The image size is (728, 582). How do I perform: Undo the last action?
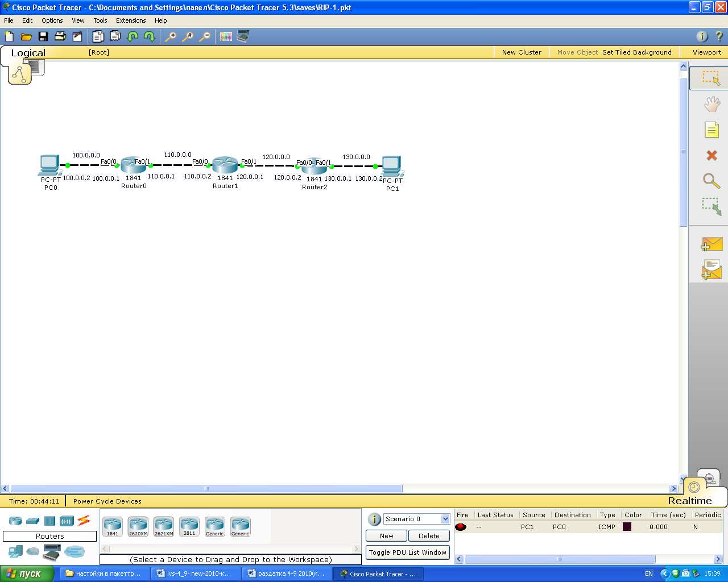click(133, 36)
